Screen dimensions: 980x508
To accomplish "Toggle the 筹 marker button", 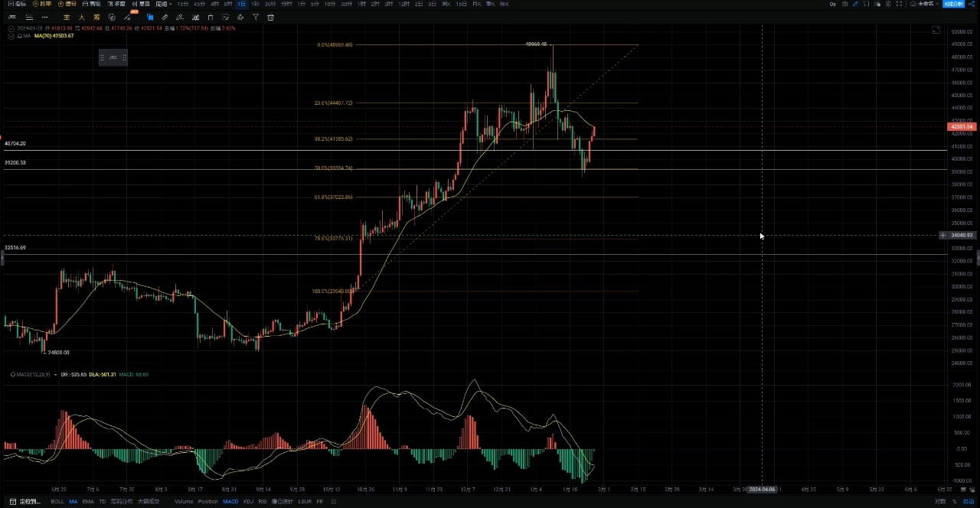I will click(x=96, y=17).
